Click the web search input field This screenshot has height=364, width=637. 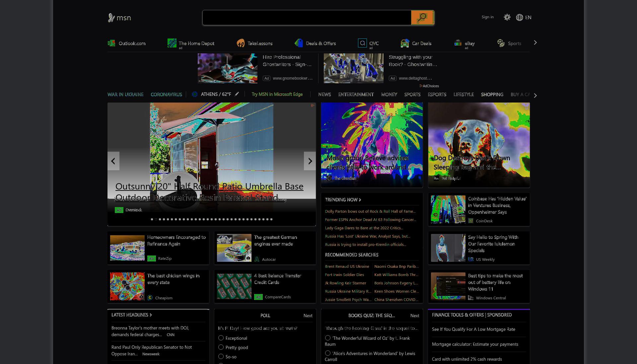click(x=307, y=17)
